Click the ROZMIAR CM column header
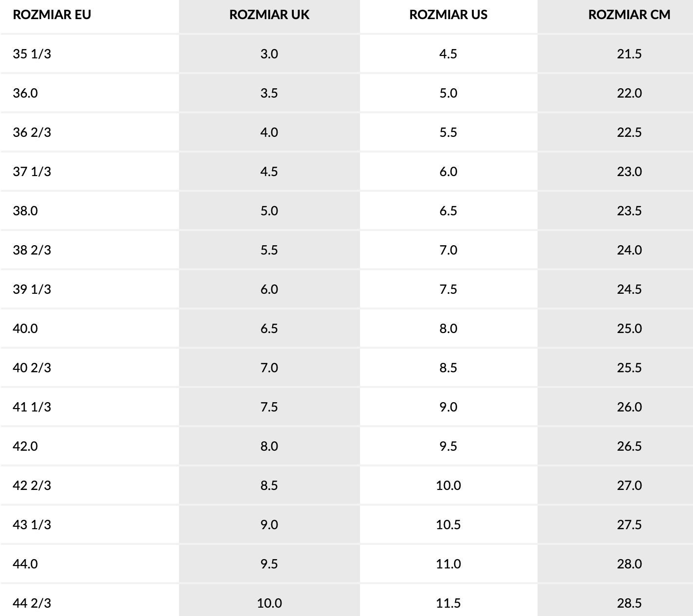693x616 pixels. (x=629, y=15)
